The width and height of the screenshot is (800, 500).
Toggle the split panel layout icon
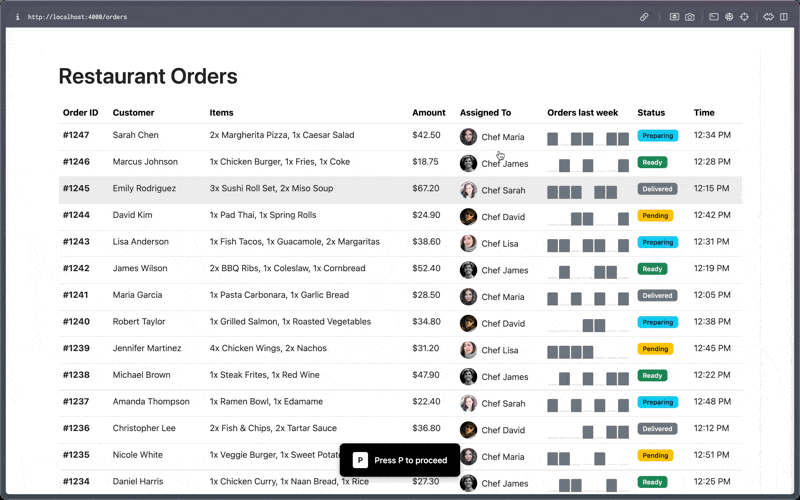(784, 17)
